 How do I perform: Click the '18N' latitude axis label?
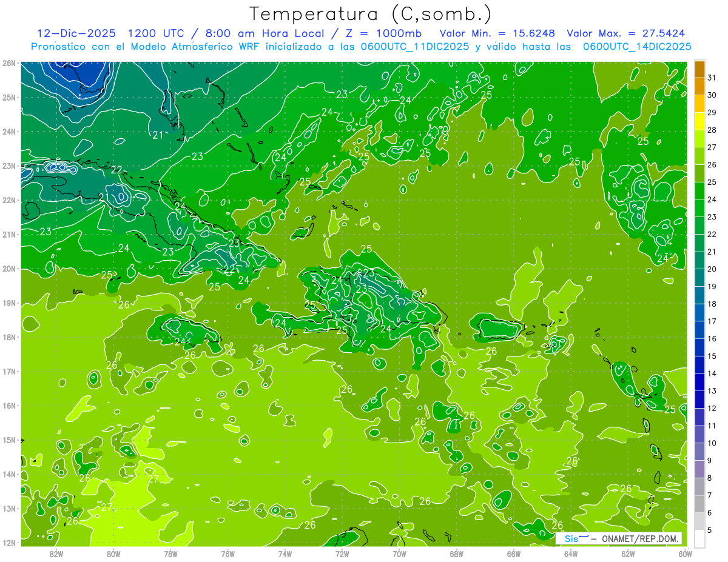[8, 337]
